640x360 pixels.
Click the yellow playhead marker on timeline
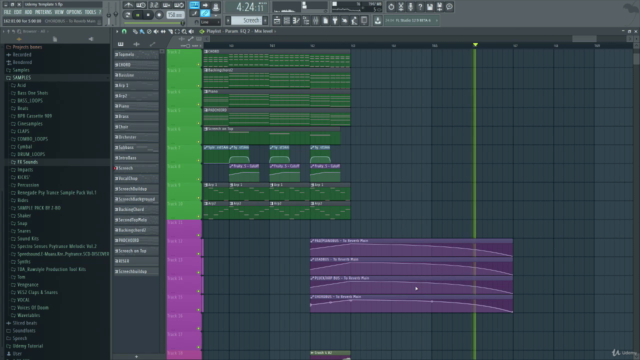475,44
